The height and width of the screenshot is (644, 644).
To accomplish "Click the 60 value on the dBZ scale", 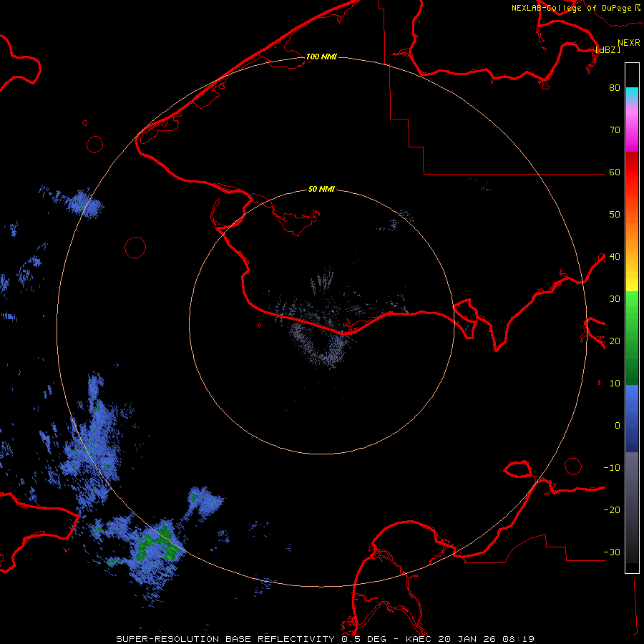I will pos(615,172).
